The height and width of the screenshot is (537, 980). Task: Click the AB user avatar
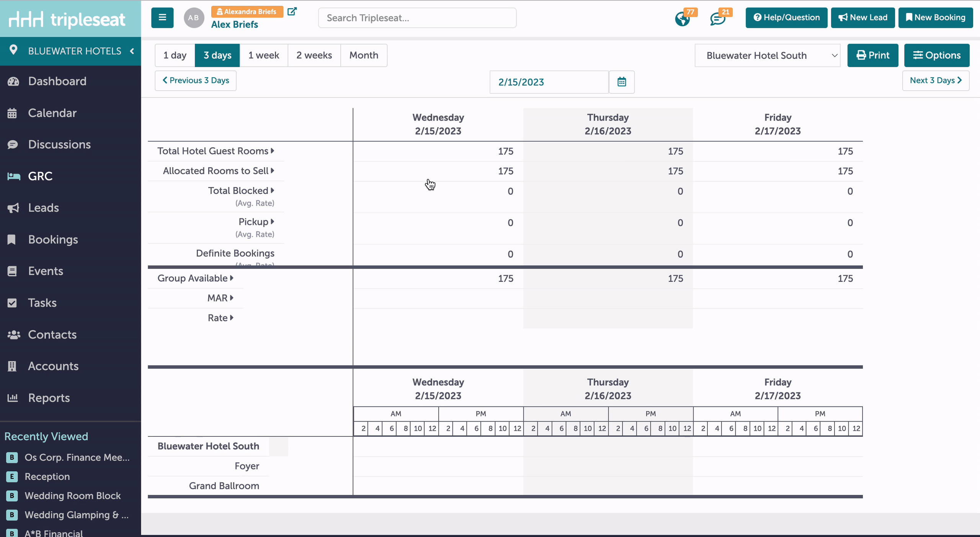pos(194,18)
